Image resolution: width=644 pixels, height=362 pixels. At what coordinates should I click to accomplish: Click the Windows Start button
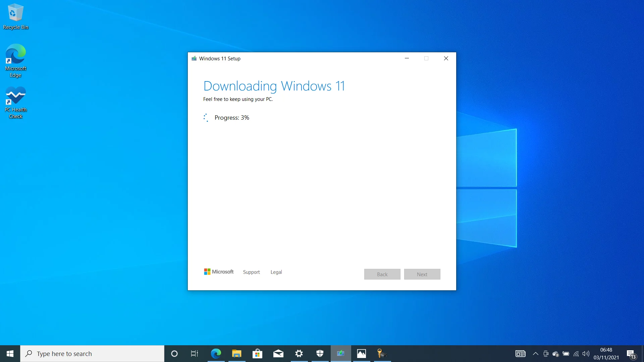[x=10, y=353]
